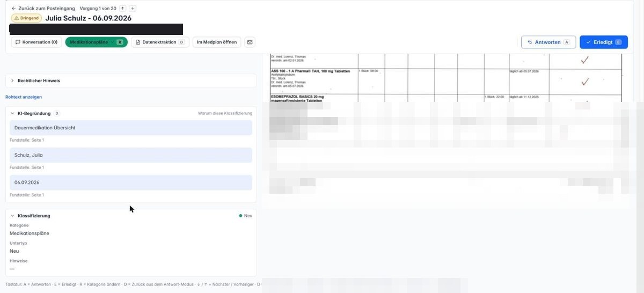Click Kategorie value Medikationspläne
Screen dimensions: 644x293
[x=30, y=233]
